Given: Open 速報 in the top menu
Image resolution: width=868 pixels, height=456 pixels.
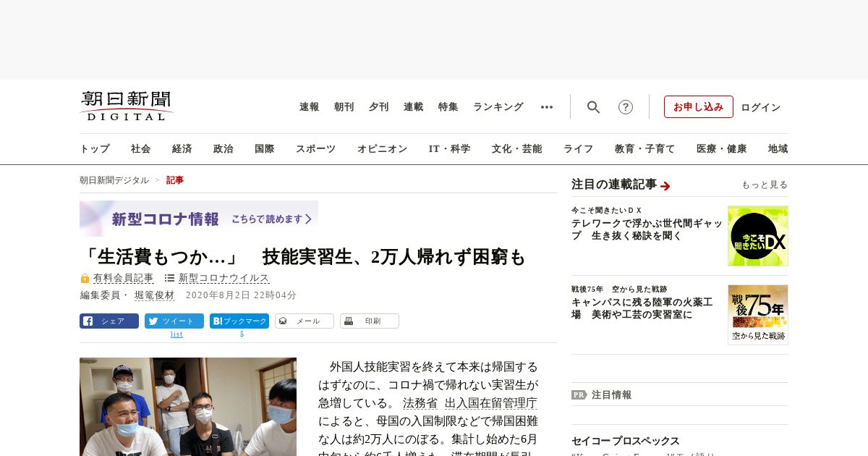Looking at the screenshot, I should [x=310, y=107].
